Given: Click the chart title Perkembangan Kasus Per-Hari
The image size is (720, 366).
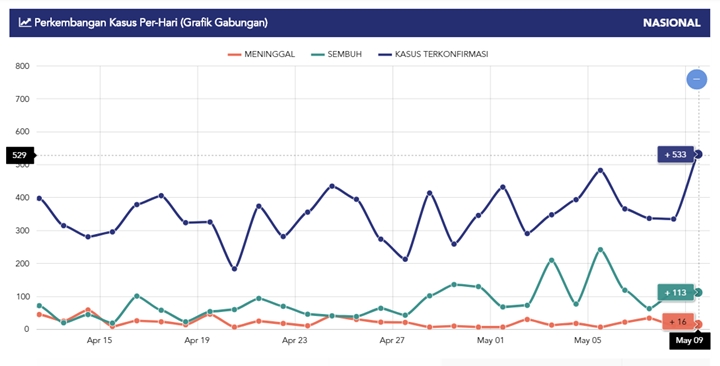Looking at the screenshot, I should click(x=151, y=23).
